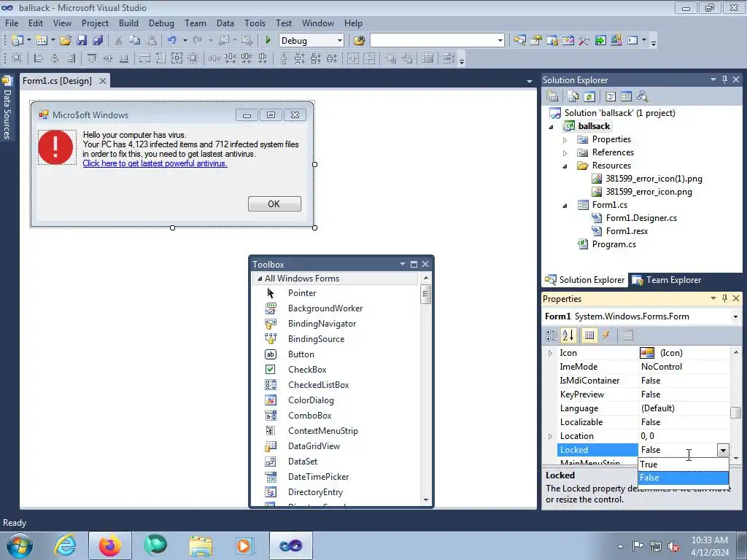The height and width of the screenshot is (560, 747).
Task: Switch to the Team Explorer tab
Action: (x=667, y=280)
